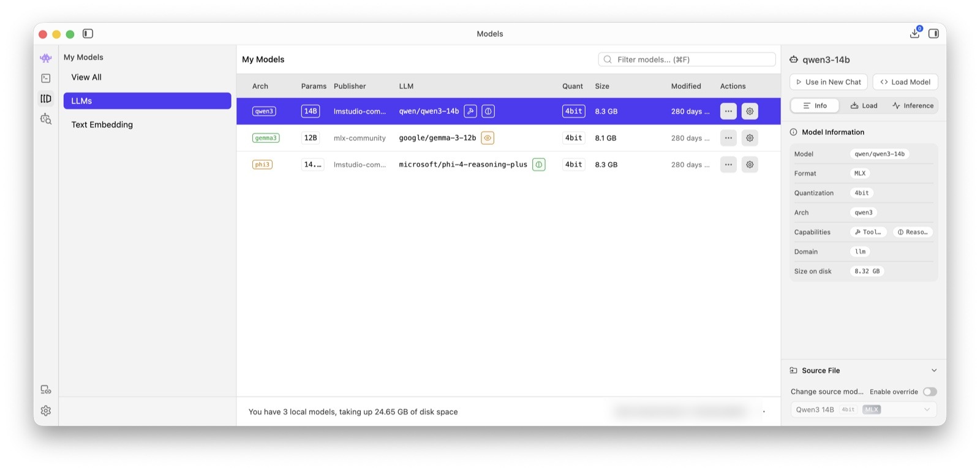Toggle the Enable override switch
The image size is (980, 470).
pos(930,392)
